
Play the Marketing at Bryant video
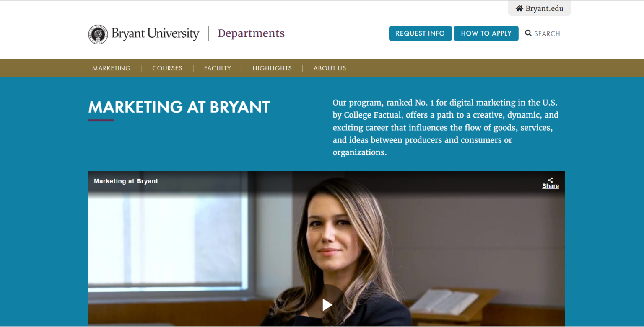(x=327, y=304)
